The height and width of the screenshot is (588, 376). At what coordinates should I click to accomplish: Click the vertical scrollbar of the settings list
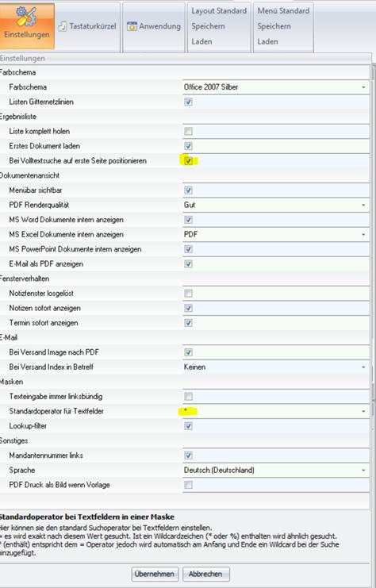[x=373, y=285]
